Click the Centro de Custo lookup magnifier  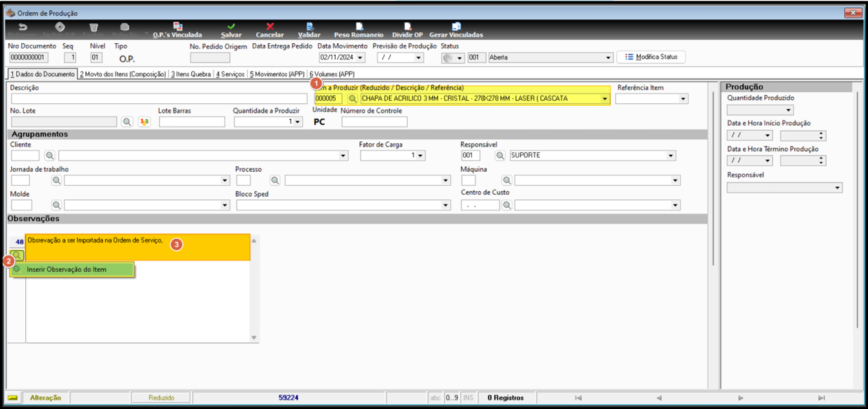click(507, 205)
